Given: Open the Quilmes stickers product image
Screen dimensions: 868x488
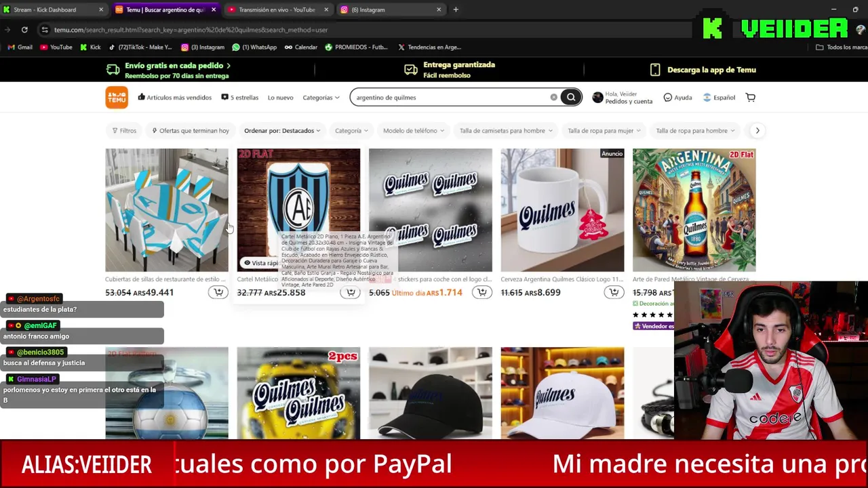Looking at the screenshot, I should pos(431,210).
